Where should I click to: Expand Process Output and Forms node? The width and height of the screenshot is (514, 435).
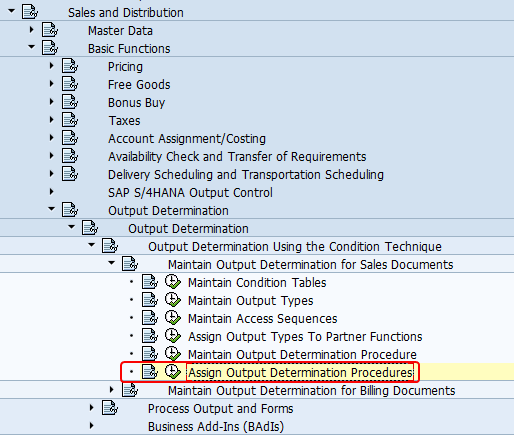[92, 408]
